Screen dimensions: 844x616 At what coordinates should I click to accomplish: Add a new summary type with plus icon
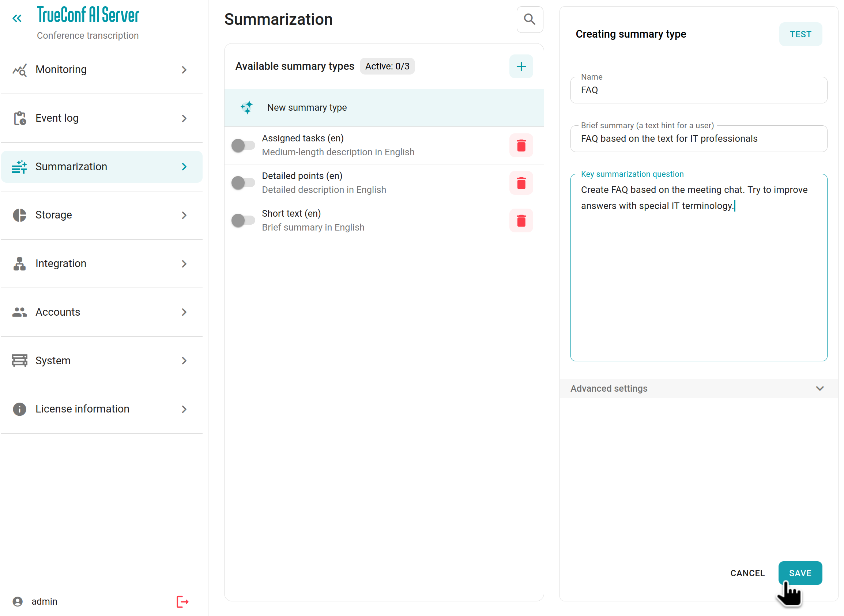(x=520, y=67)
